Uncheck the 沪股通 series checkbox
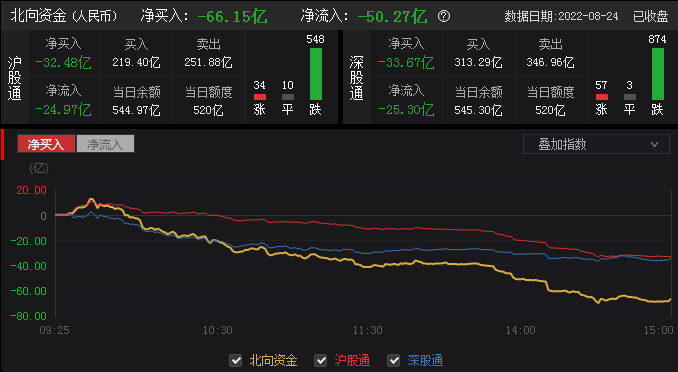 (320, 360)
